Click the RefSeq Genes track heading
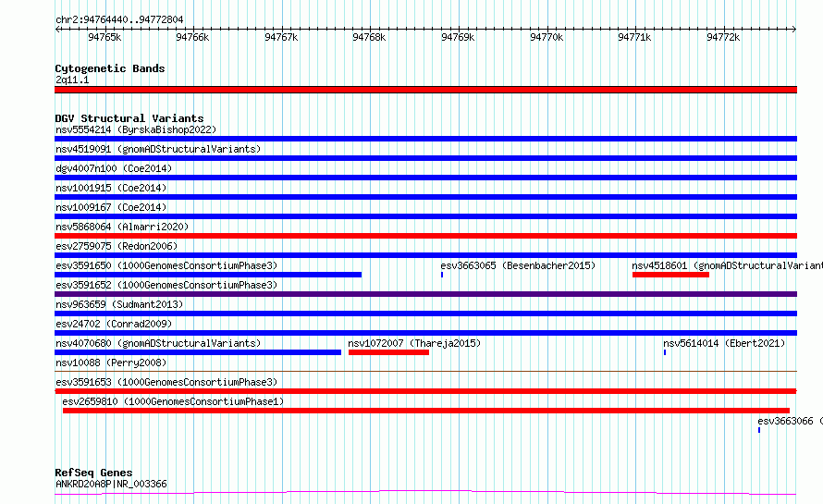 tap(93, 473)
